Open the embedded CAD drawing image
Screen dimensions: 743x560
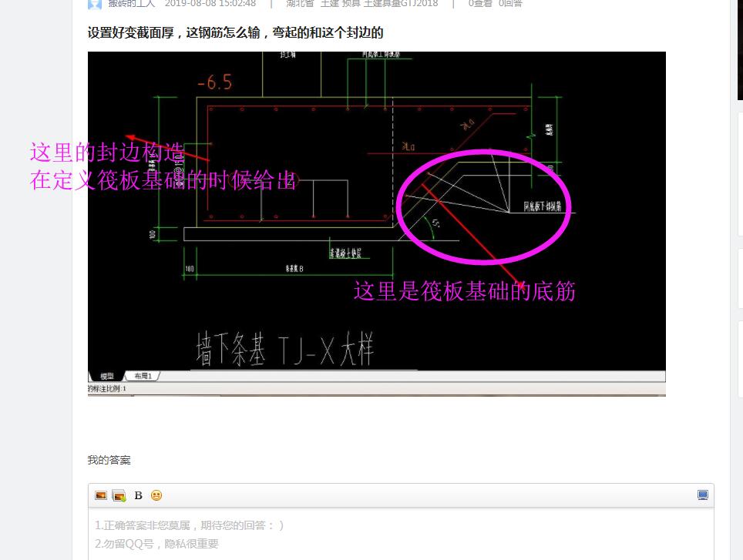coord(377,224)
